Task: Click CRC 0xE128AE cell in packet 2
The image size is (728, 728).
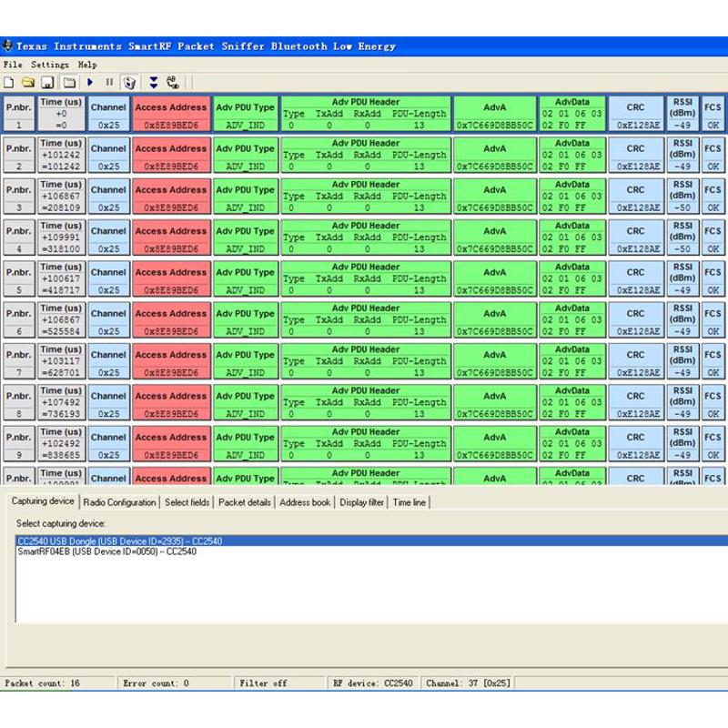Action: 635,155
